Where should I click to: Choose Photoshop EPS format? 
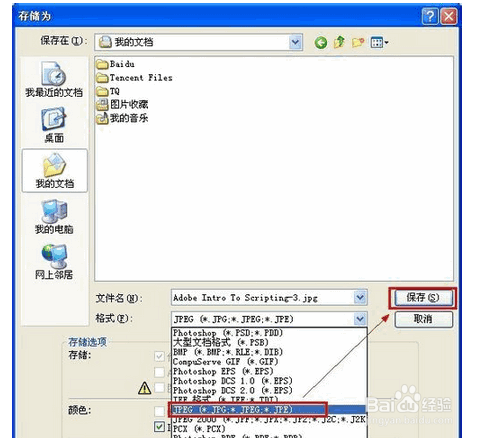coord(269,371)
